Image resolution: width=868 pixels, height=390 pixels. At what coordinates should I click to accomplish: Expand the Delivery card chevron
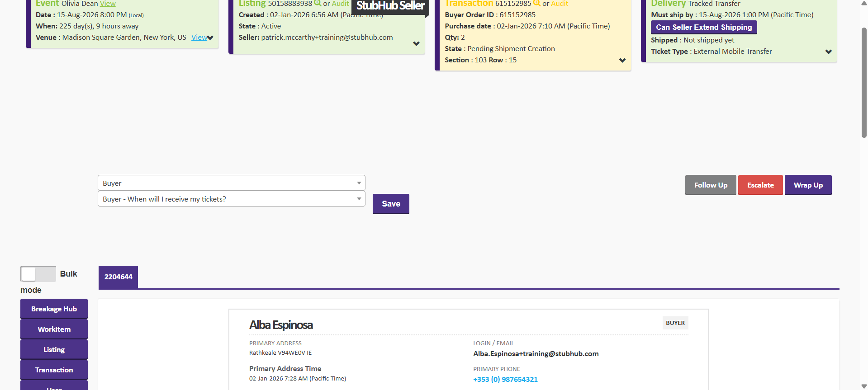point(828,52)
